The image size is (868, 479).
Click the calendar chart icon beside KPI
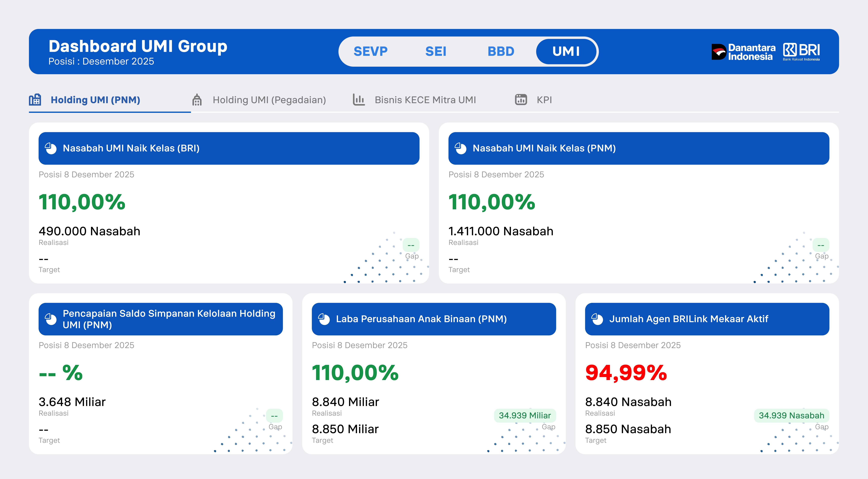[x=521, y=100]
